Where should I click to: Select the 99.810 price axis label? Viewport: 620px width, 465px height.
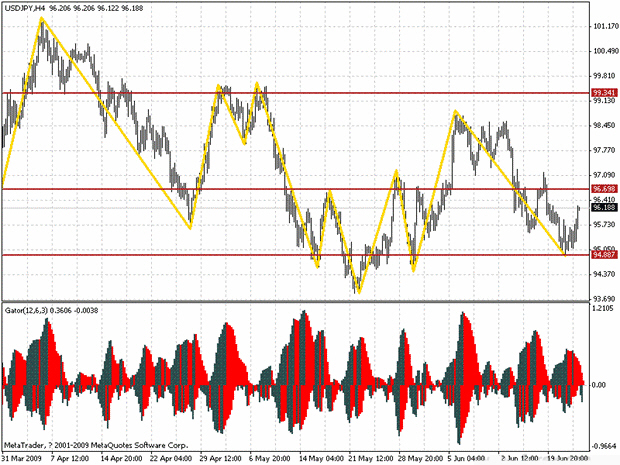pyautogui.click(x=605, y=76)
